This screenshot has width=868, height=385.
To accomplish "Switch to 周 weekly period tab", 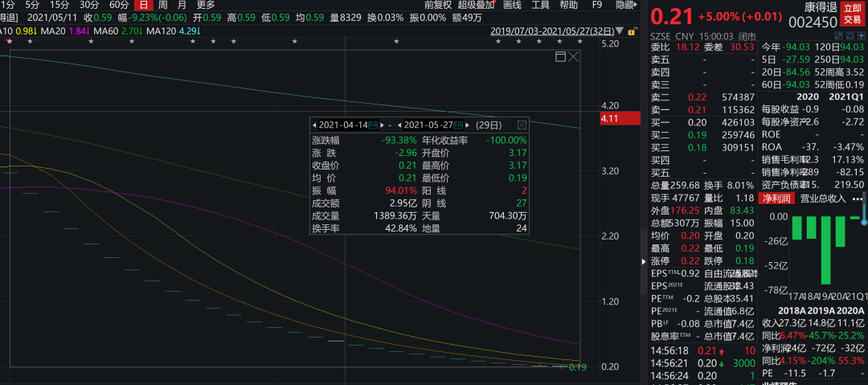I will pyautogui.click(x=162, y=5).
